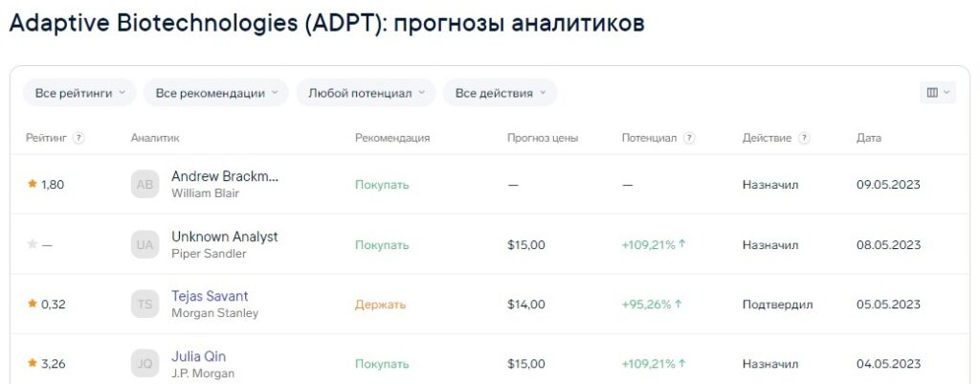Viewport: 980px width, 384px height.
Task: Open the Любой потенциал dropdown
Action: click(367, 93)
